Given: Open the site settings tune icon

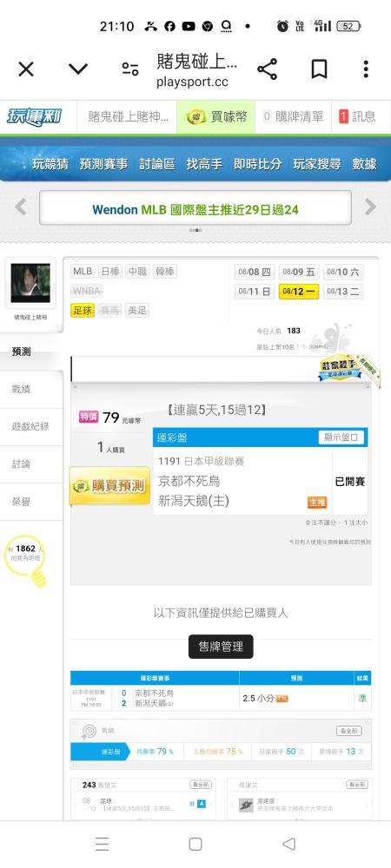Looking at the screenshot, I should pyautogui.click(x=130, y=69).
